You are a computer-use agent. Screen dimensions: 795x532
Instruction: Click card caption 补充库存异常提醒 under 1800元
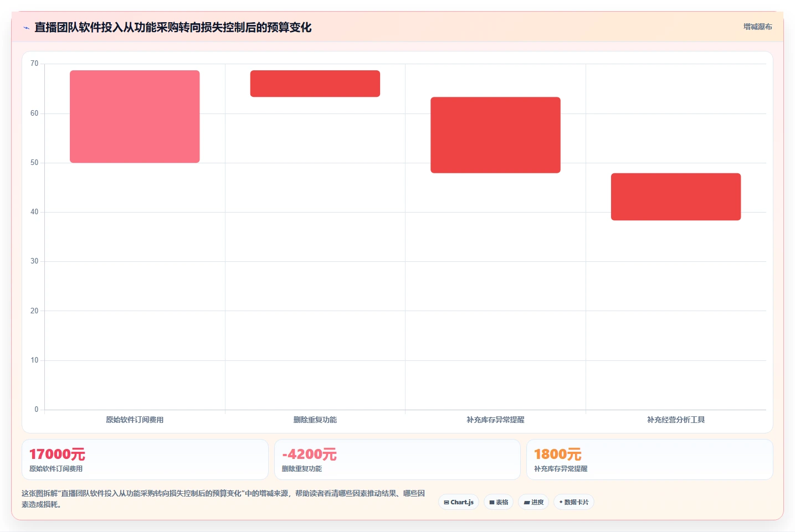561,469
